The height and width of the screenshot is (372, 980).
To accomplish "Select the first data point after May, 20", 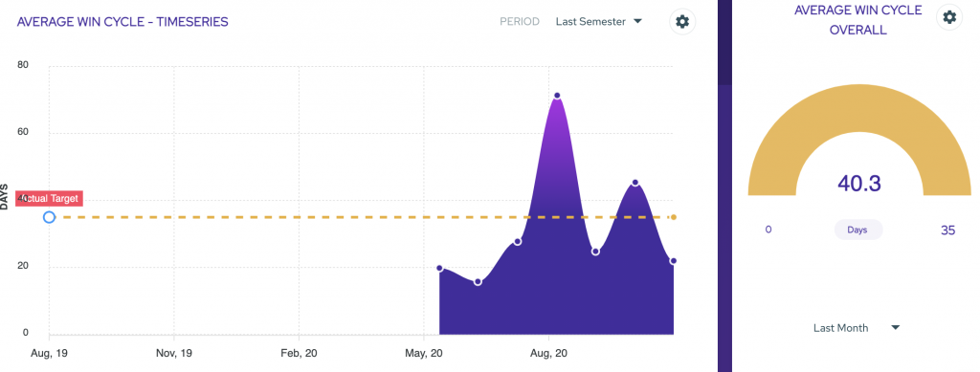I will [439, 269].
